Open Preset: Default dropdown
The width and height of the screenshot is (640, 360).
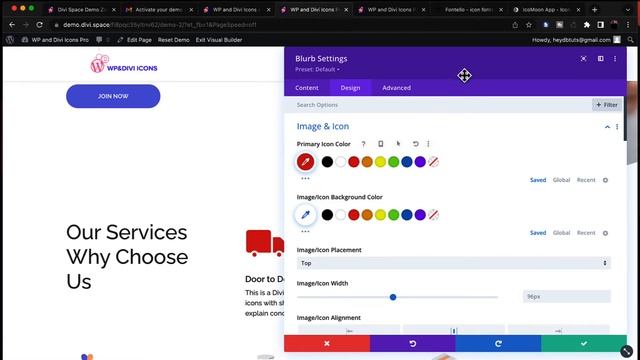(317, 69)
